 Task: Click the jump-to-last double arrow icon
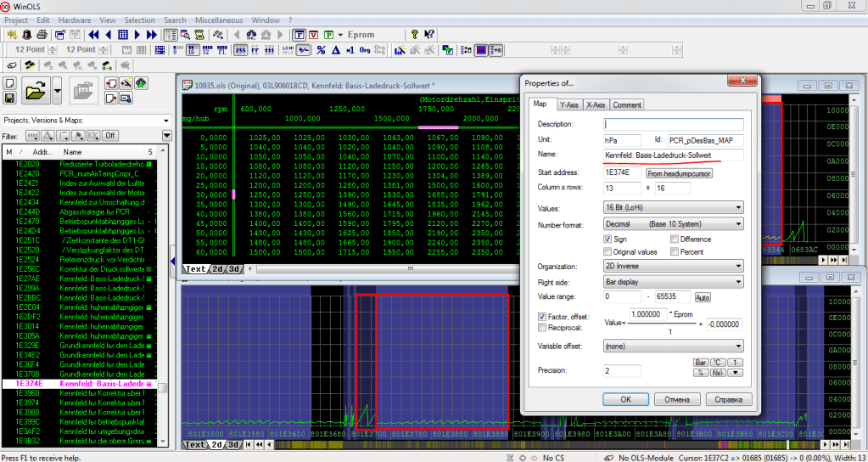click(x=151, y=35)
